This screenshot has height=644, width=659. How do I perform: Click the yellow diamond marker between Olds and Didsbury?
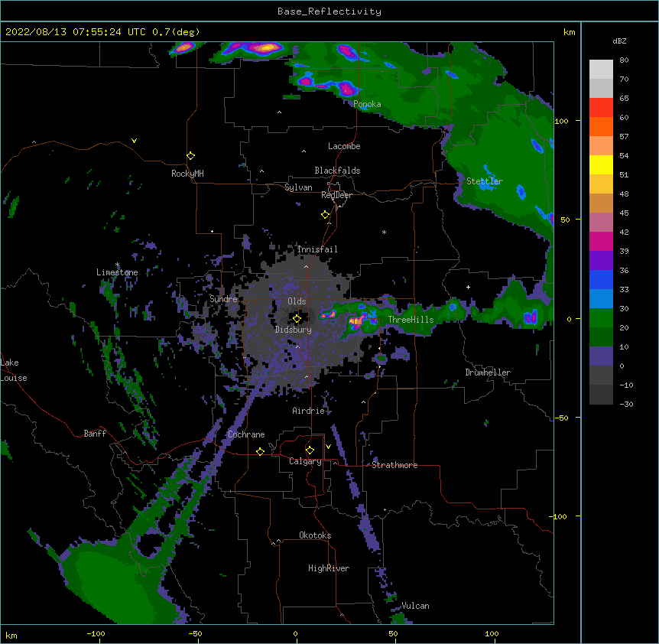click(297, 319)
